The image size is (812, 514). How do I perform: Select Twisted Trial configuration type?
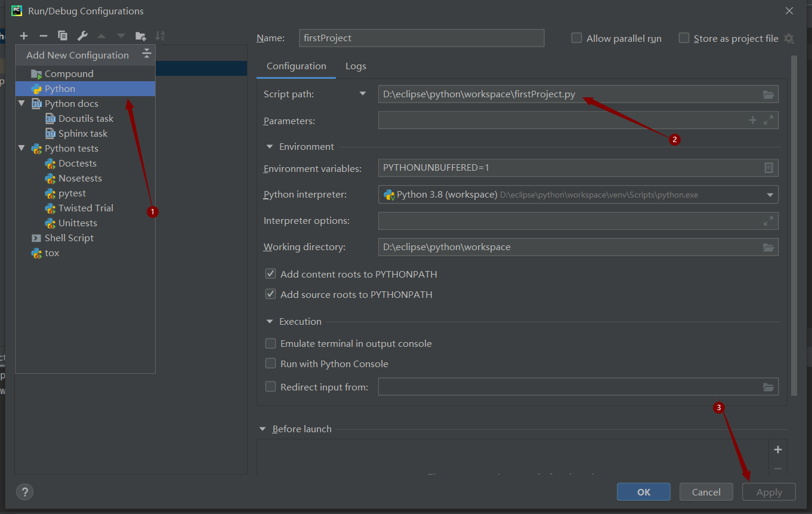[x=85, y=208]
